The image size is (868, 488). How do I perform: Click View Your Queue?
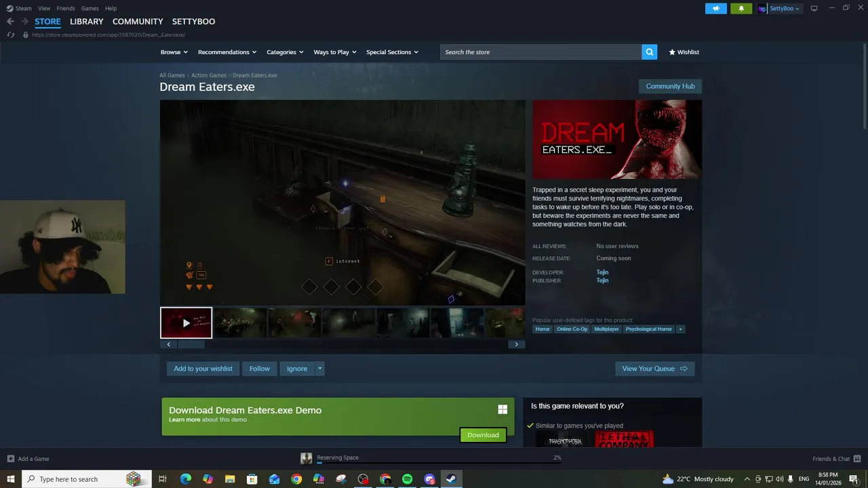click(654, 369)
